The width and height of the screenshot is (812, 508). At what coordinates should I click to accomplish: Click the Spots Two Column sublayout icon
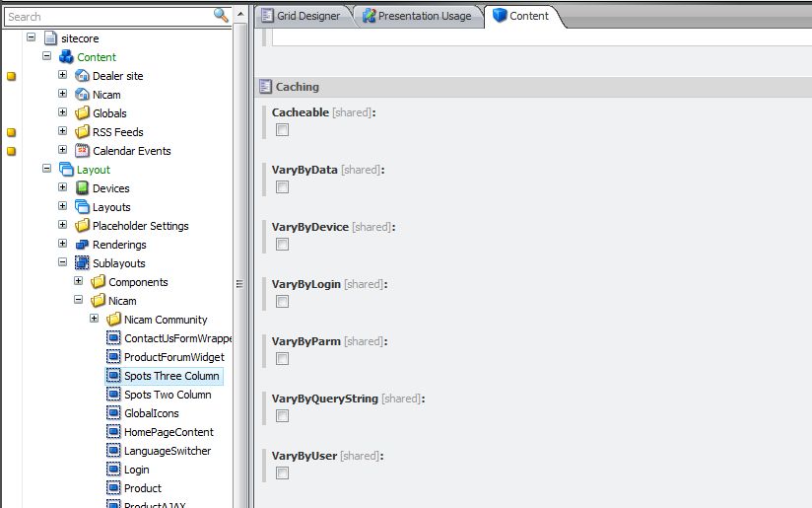[x=113, y=395]
